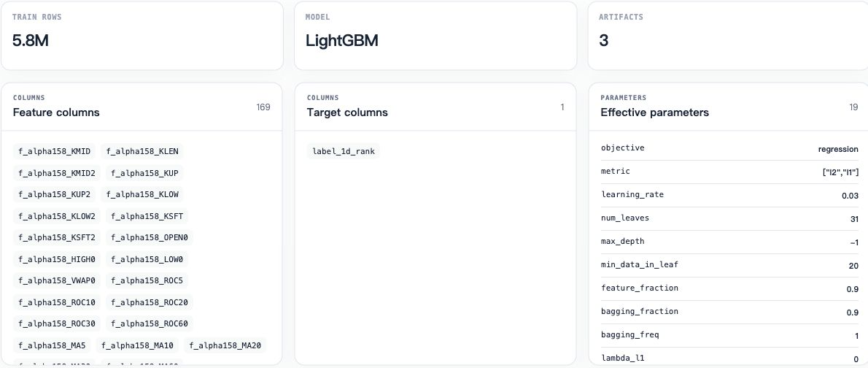This screenshot has width=868, height=368.
Task: Select the min_data_in_leaf parameter row
Action: click(729, 265)
